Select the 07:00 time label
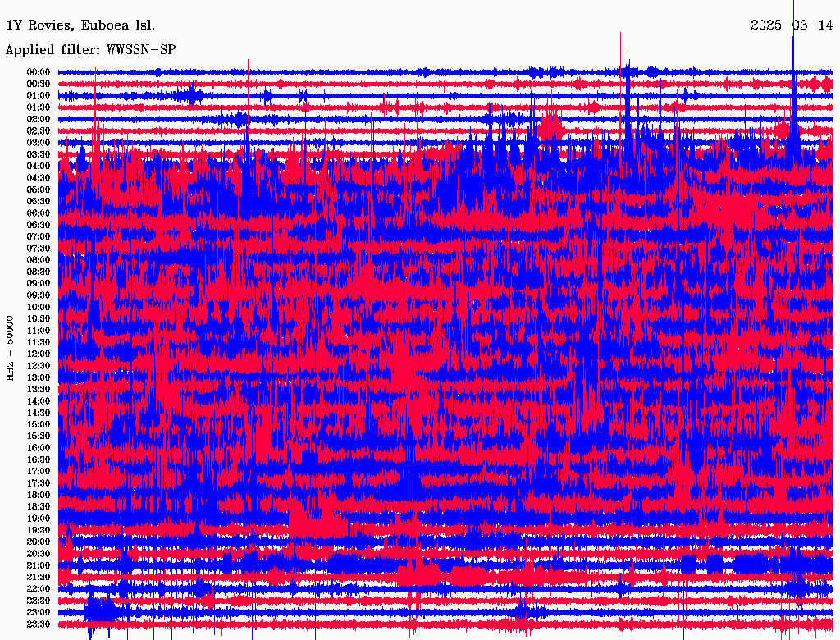The height and width of the screenshot is (640, 840). [38, 237]
